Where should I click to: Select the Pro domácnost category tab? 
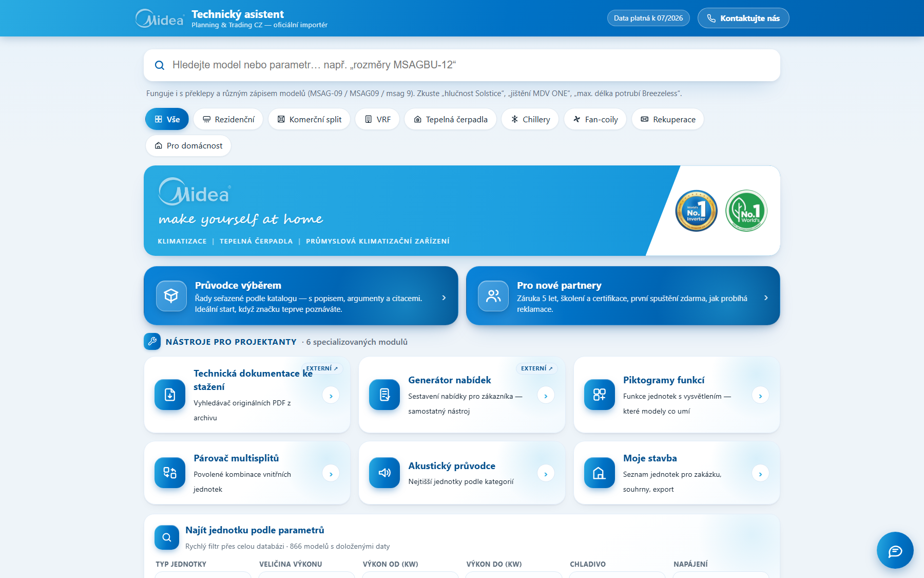(x=188, y=145)
